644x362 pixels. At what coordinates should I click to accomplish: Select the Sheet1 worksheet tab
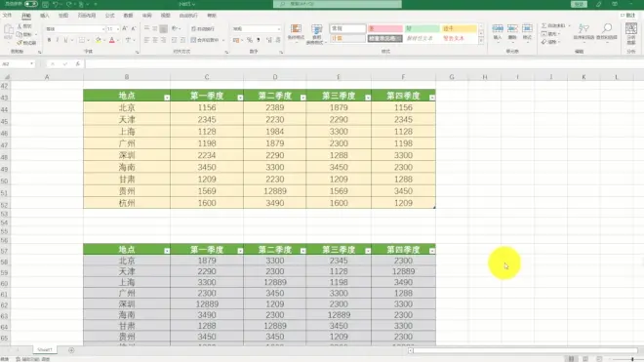[x=45, y=350]
